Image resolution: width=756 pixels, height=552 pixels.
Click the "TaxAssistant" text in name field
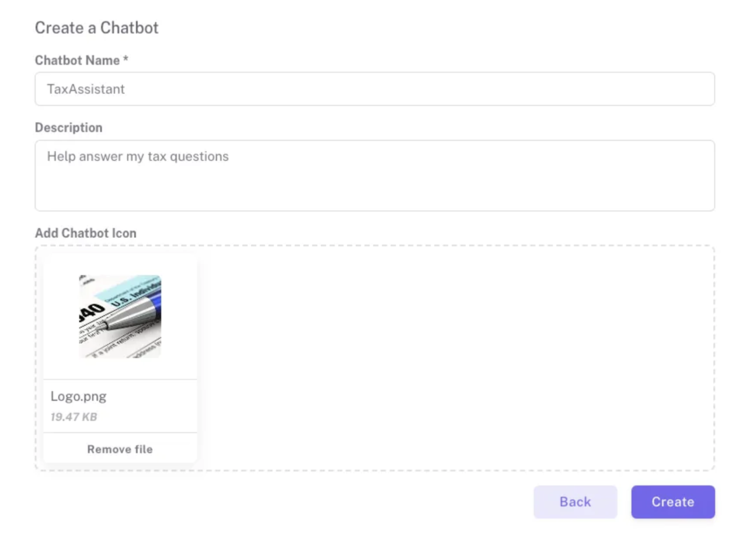(86, 89)
